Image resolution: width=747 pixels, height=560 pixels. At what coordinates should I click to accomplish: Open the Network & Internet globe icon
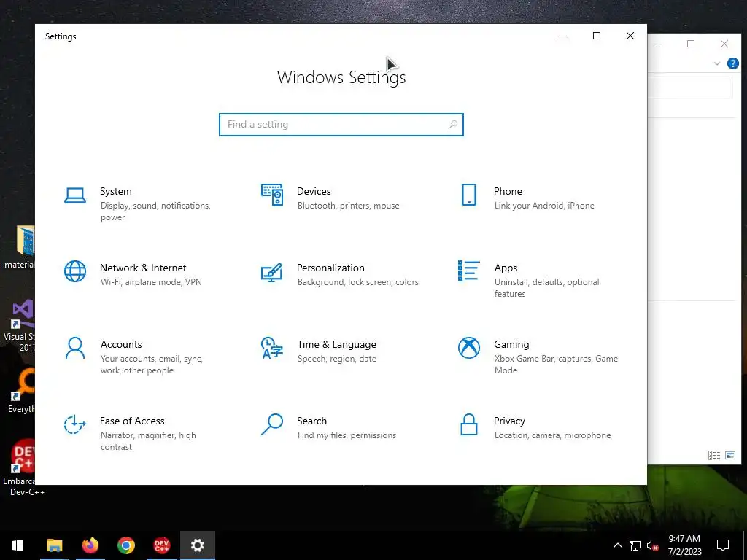coord(75,271)
